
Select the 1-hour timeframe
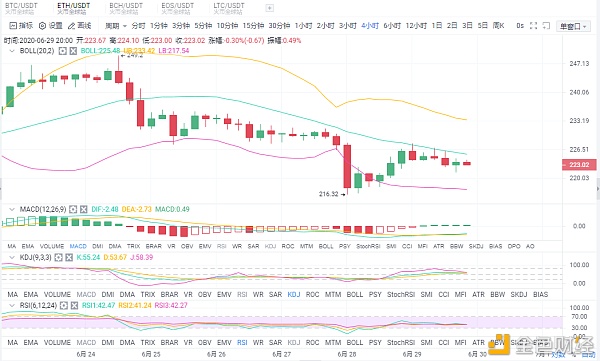[x=303, y=26]
